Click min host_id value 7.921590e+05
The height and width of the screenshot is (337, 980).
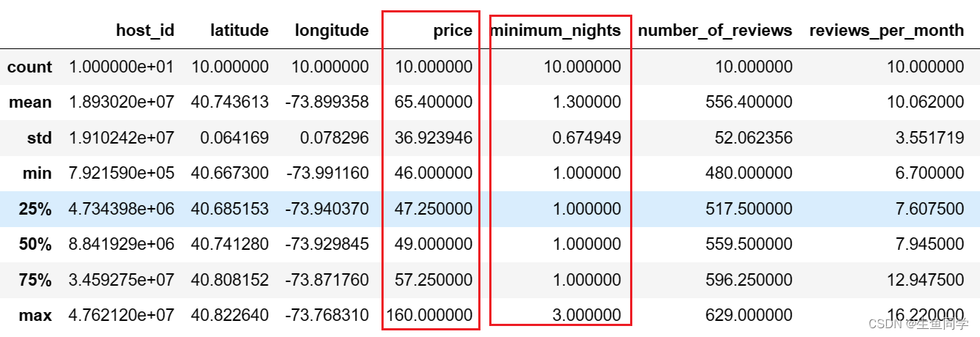point(122,173)
